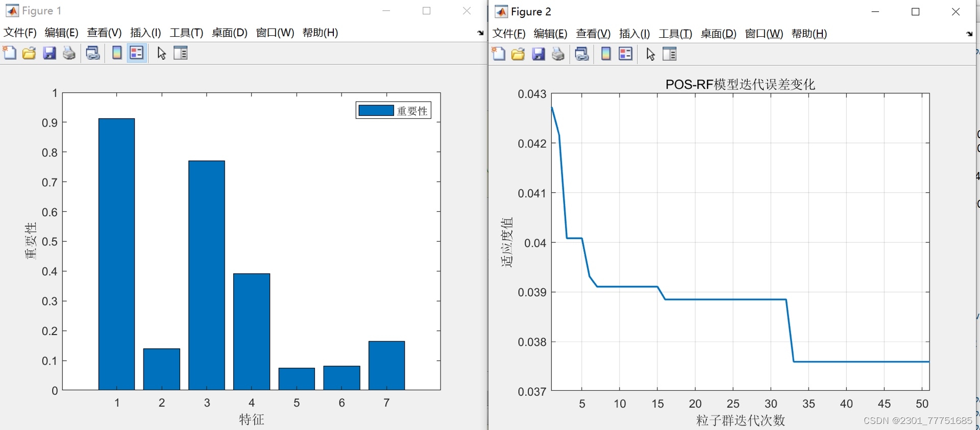The image size is (980, 430).
Task: Click the POS-RF模型迭代误差变化 plot title
Action: 740,84
